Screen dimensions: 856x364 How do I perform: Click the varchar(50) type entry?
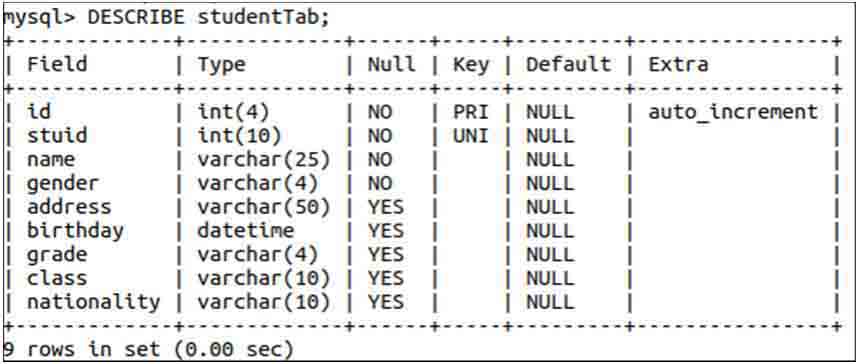(264, 207)
